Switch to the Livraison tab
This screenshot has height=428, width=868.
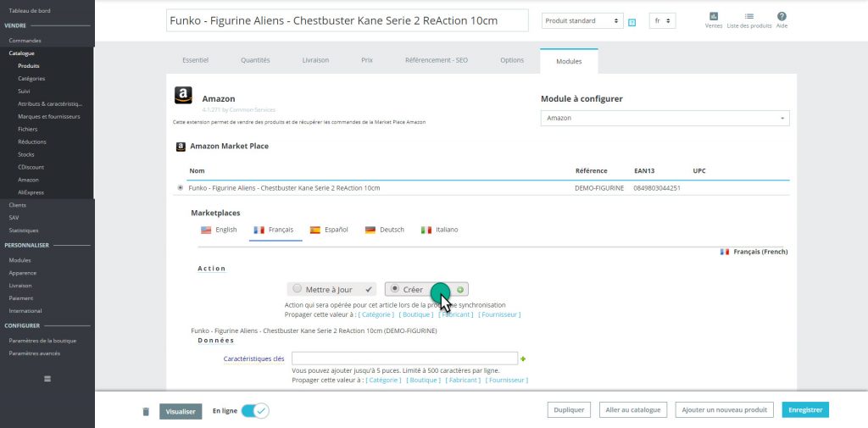[315, 60]
